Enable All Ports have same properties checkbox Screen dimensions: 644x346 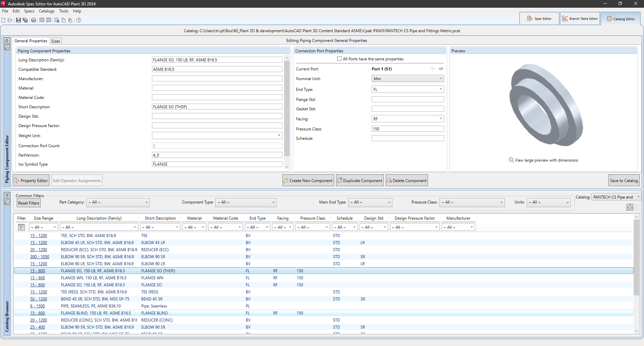click(x=339, y=59)
